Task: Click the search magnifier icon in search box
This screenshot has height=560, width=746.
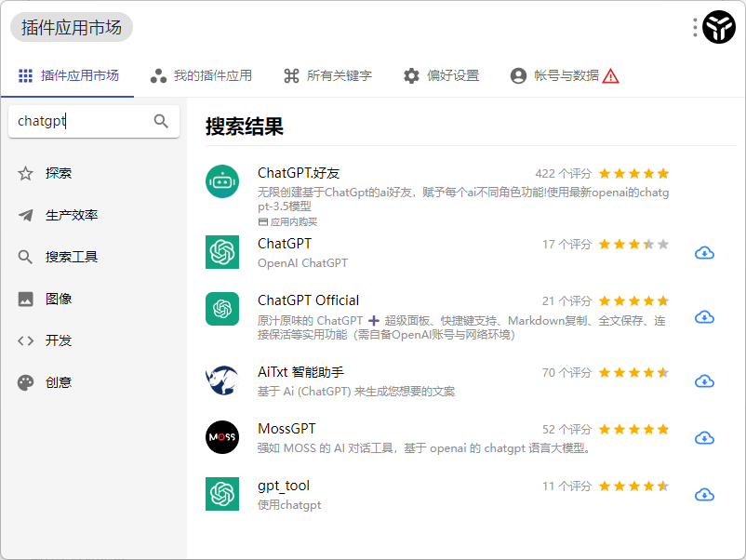Action: click(161, 121)
